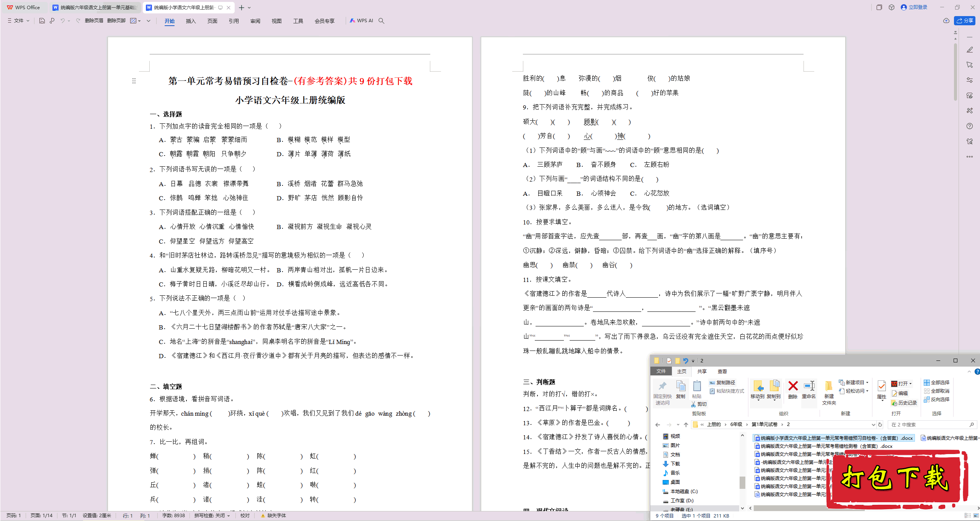The height and width of the screenshot is (521, 980).
Task: Click Select None in Explorer ribbon
Action: (936, 391)
